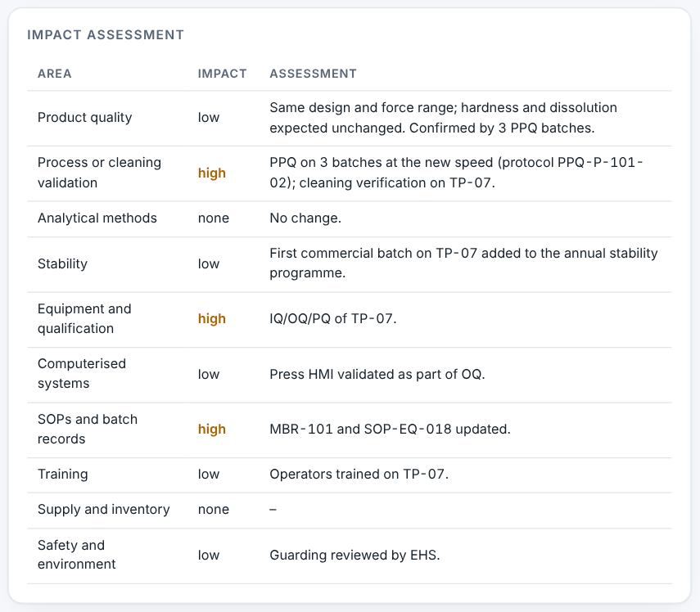Select Safety and environment area cell
The image size is (700, 612).
76,555
